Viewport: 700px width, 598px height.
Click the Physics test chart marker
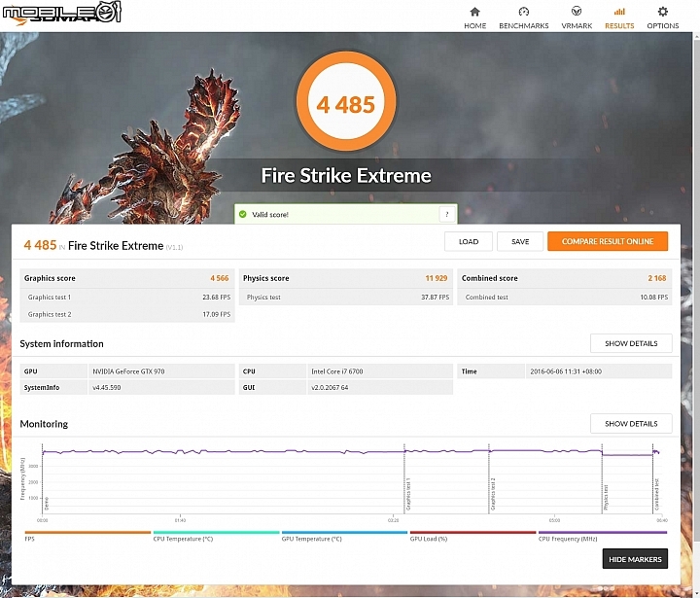[x=606, y=498]
